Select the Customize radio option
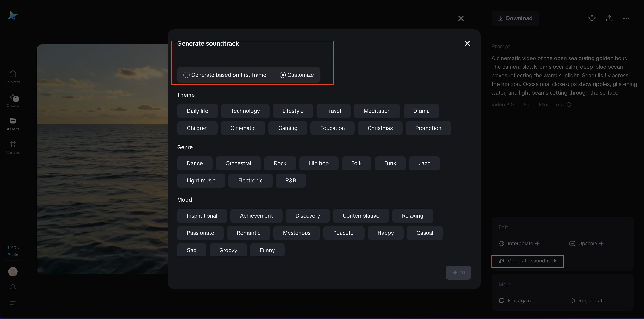The width and height of the screenshot is (644, 319). coord(283,75)
